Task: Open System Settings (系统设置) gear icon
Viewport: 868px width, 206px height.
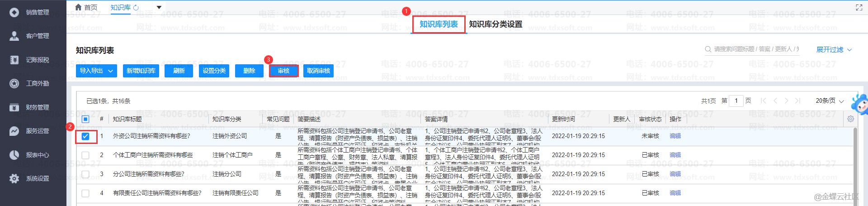Action: (x=14, y=178)
